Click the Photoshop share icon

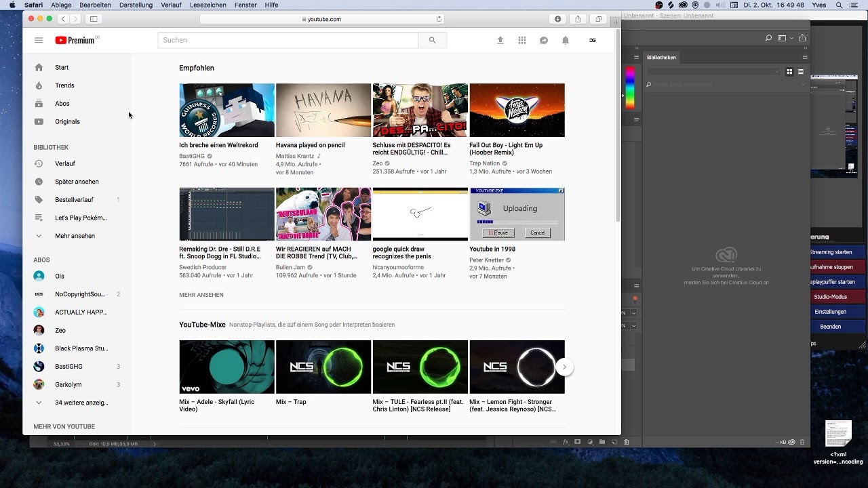[x=804, y=38]
